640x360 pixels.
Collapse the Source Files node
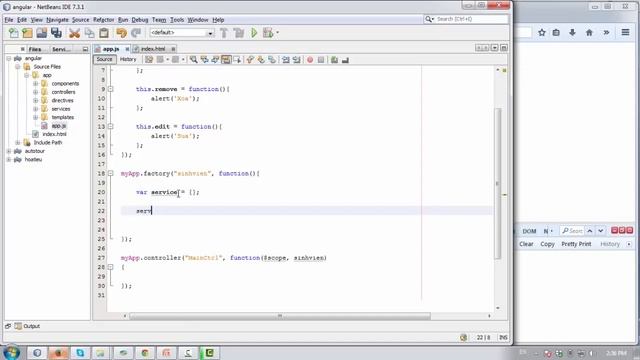tap(18, 67)
